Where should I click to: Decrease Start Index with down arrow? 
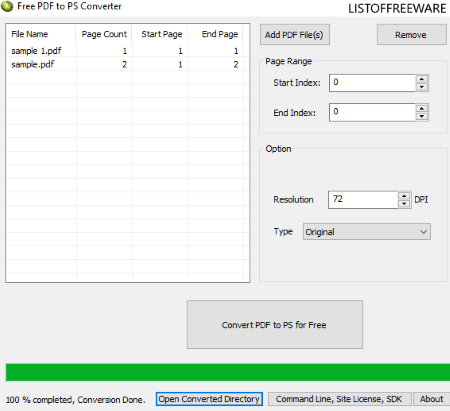click(x=422, y=87)
